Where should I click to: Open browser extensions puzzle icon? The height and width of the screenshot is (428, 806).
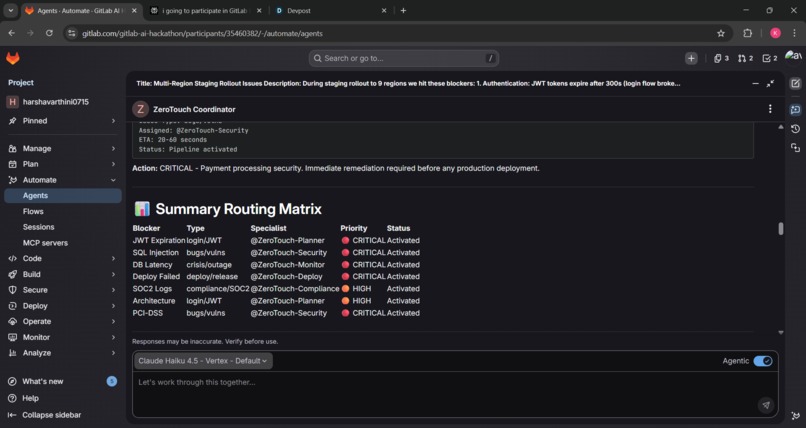[747, 33]
